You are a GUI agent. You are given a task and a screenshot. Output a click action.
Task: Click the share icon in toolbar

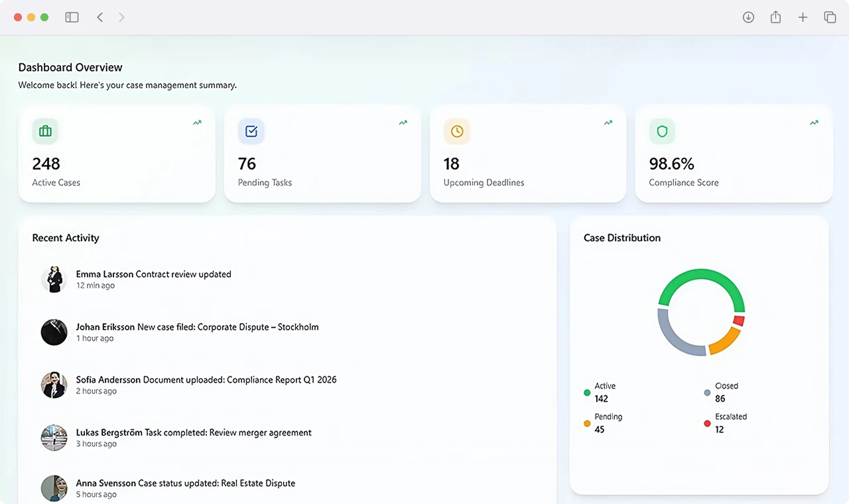775,17
